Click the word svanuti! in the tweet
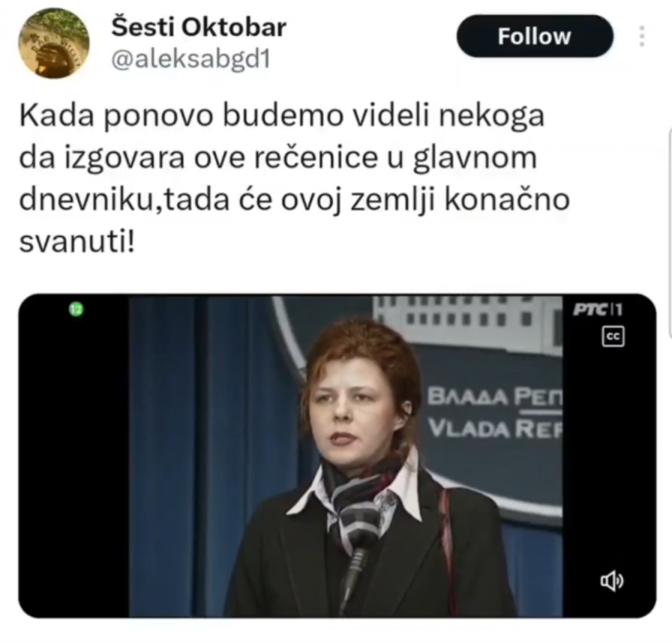 pyautogui.click(x=77, y=242)
